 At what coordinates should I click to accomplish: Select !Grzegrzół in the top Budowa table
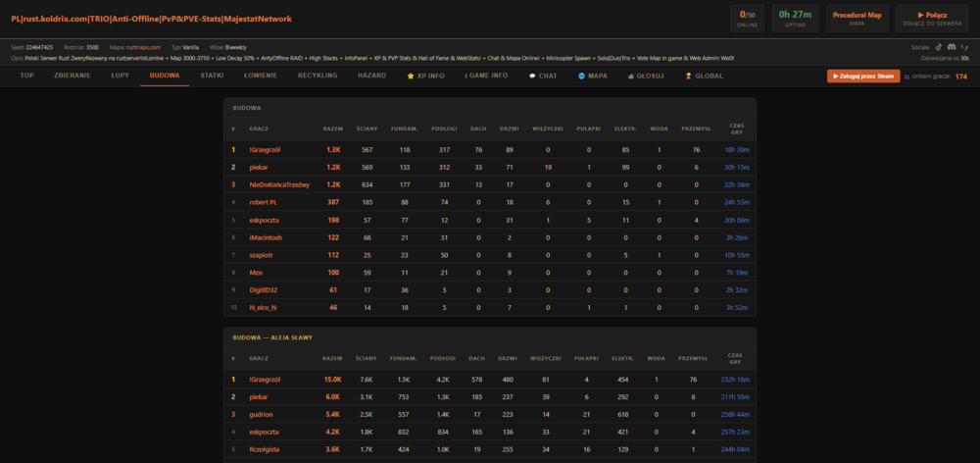(265, 149)
